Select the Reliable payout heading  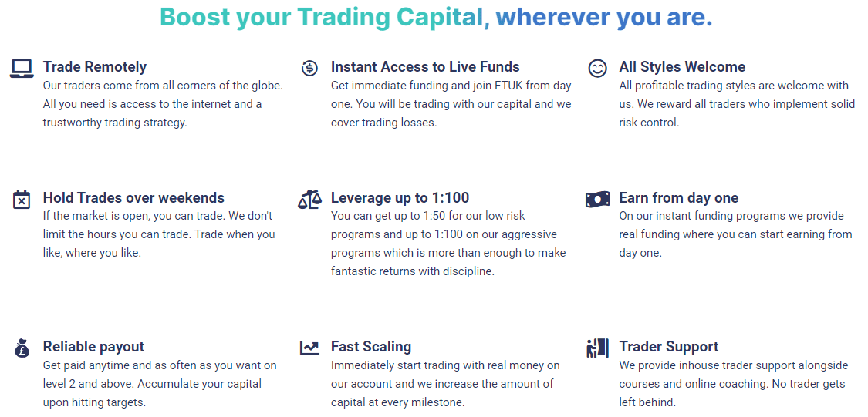tap(93, 347)
